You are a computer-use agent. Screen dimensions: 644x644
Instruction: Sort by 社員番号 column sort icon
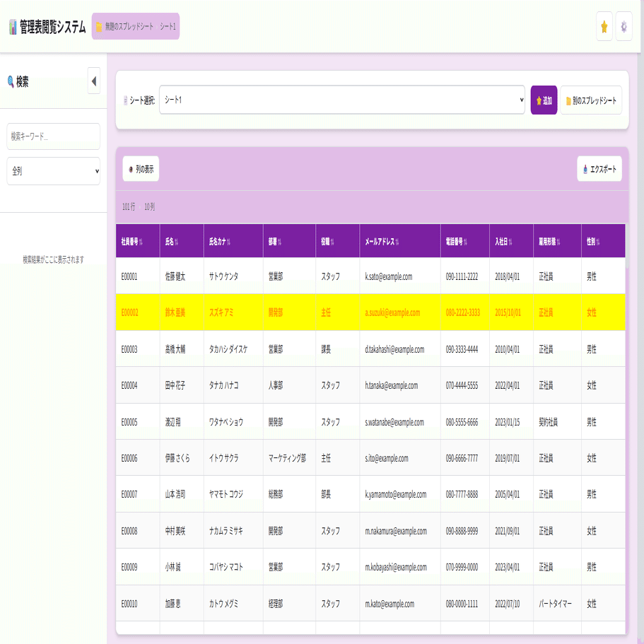pyautogui.click(x=141, y=242)
